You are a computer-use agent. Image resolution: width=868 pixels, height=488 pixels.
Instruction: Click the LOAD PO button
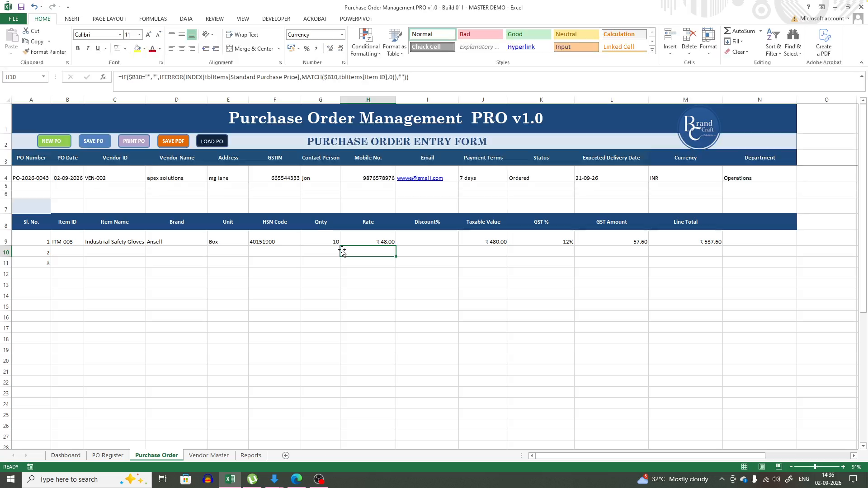coord(212,141)
